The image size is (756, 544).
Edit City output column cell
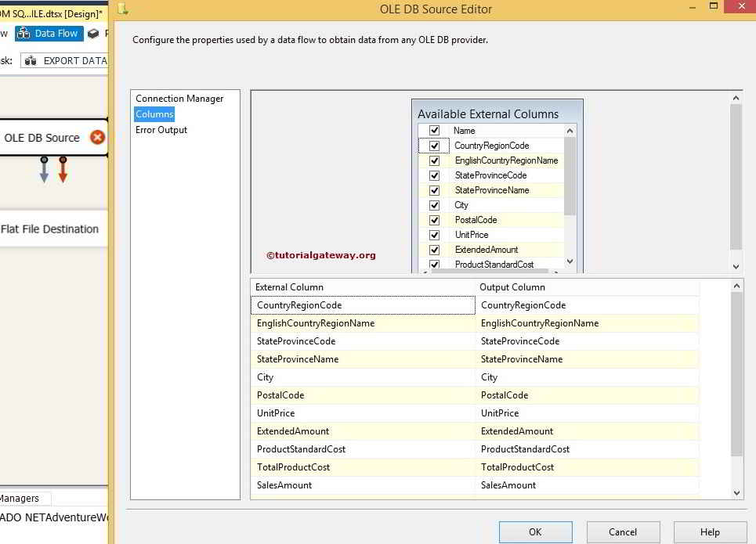click(x=587, y=377)
